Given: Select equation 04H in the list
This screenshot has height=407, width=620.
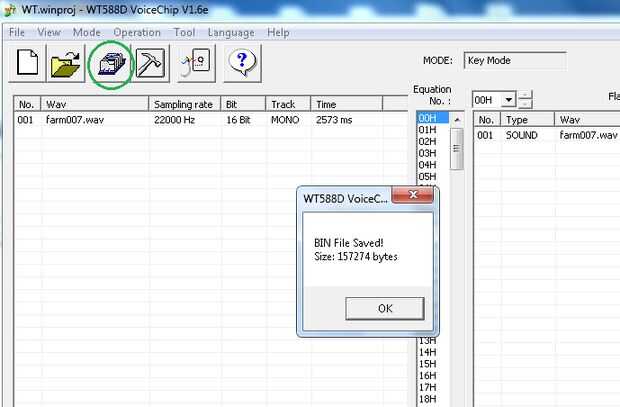Looking at the screenshot, I should pyautogui.click(x=433, y=165).
